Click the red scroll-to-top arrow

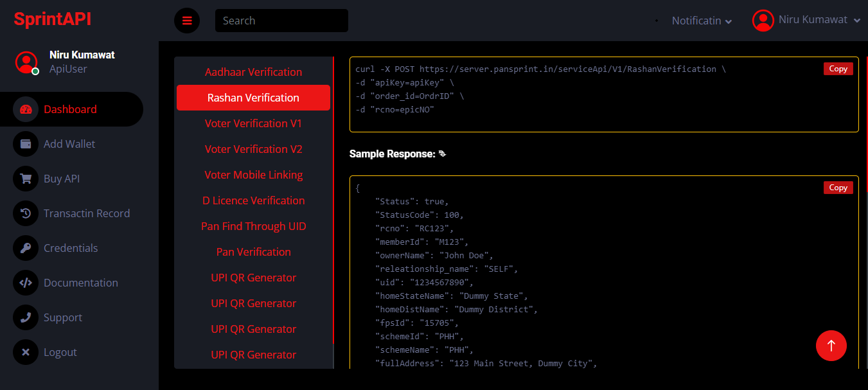pyautogui.click(x=831, y=346)
